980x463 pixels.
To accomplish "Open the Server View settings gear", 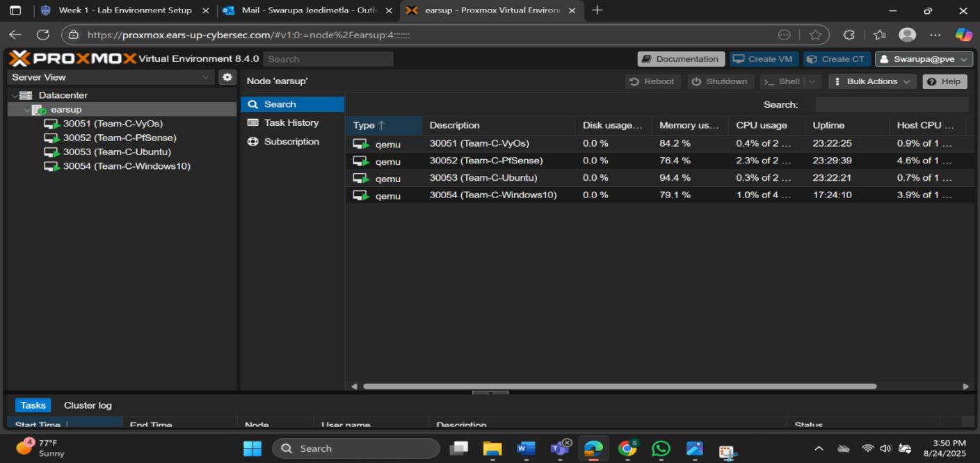I will [x=227, y=76].
